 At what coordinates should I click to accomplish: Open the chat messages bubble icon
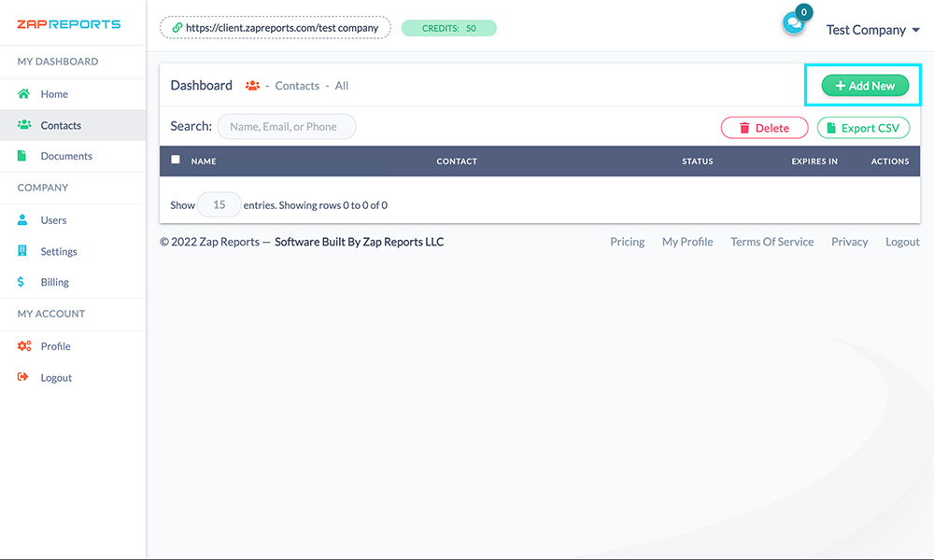pos(793,24)
